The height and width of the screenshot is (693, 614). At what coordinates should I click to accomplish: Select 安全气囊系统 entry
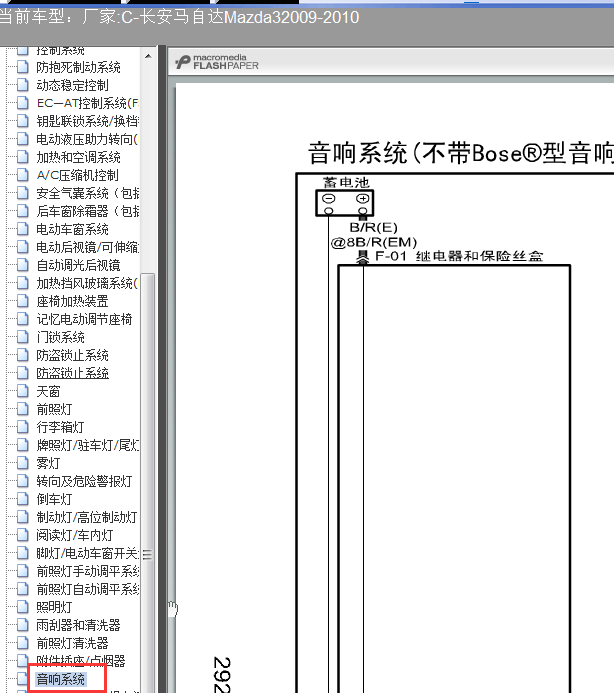(88, 193)
